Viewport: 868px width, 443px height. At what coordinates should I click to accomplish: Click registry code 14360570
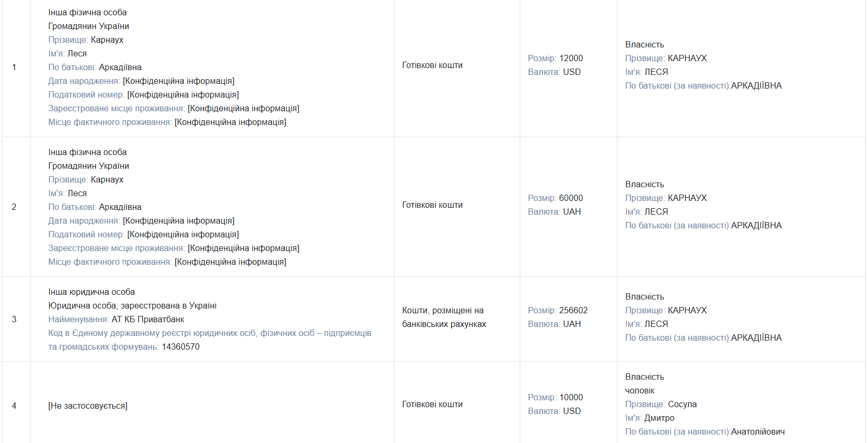(x=180, y=346)
